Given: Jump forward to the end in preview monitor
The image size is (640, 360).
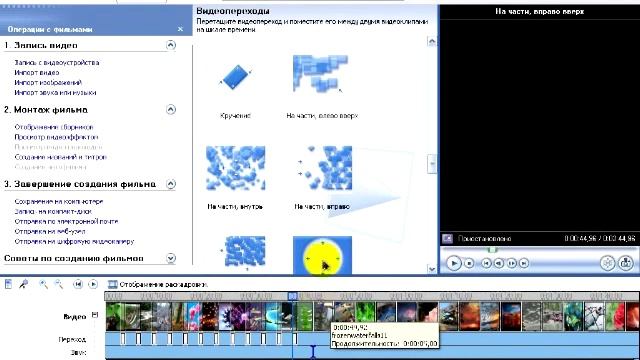Looking at the screenshot, I should tap(524, 264).
